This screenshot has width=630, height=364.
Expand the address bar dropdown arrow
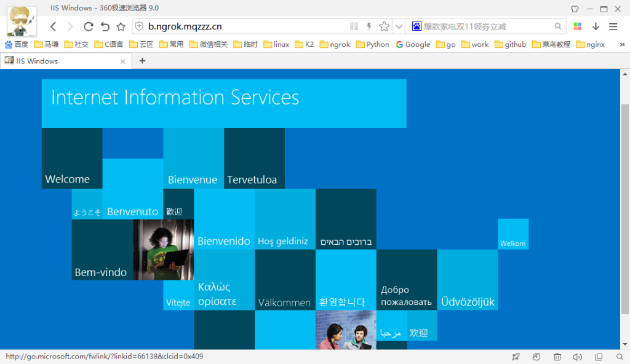(x=399, y=27)
